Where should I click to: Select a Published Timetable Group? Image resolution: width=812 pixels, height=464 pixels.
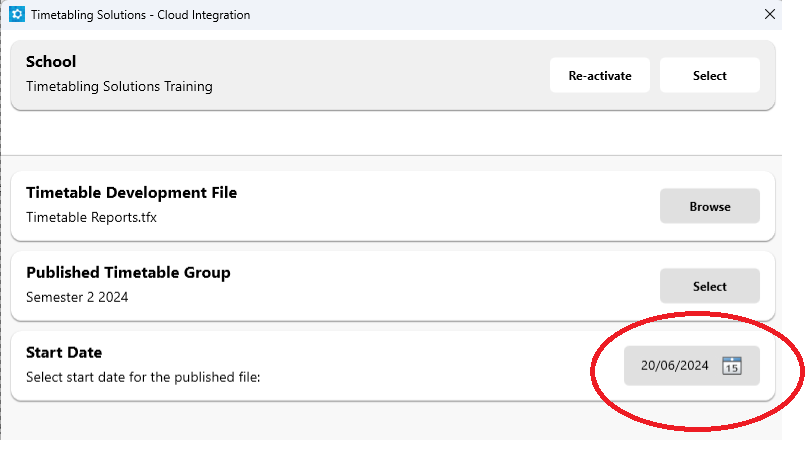[x=709, y=286]
